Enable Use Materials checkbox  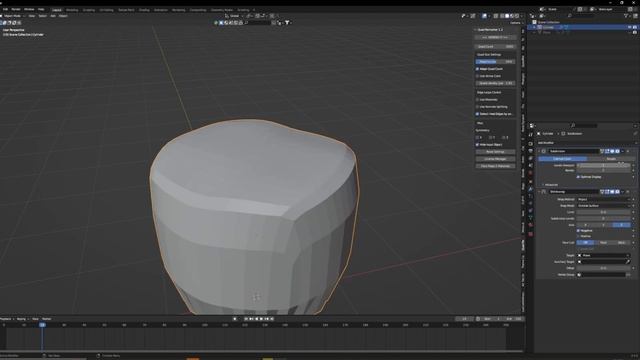pos(477,100)
